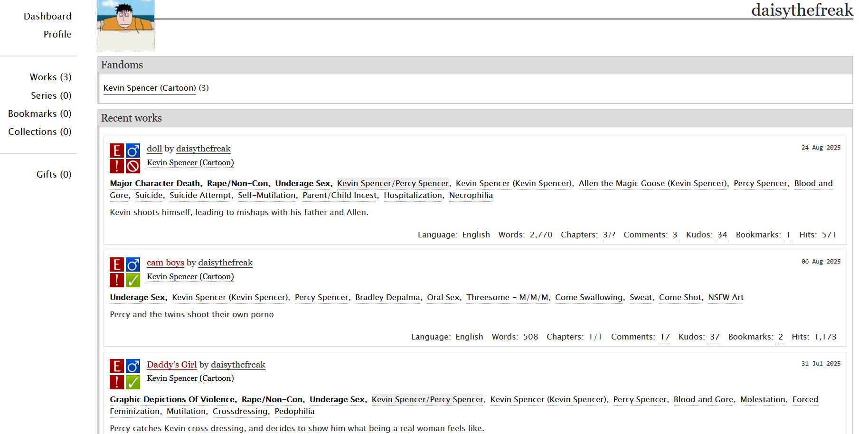Image resolution: width=868 pixels, height=434 pixels.
Task: View the 34 kudos for "doll"
Action: pos(722,235)
